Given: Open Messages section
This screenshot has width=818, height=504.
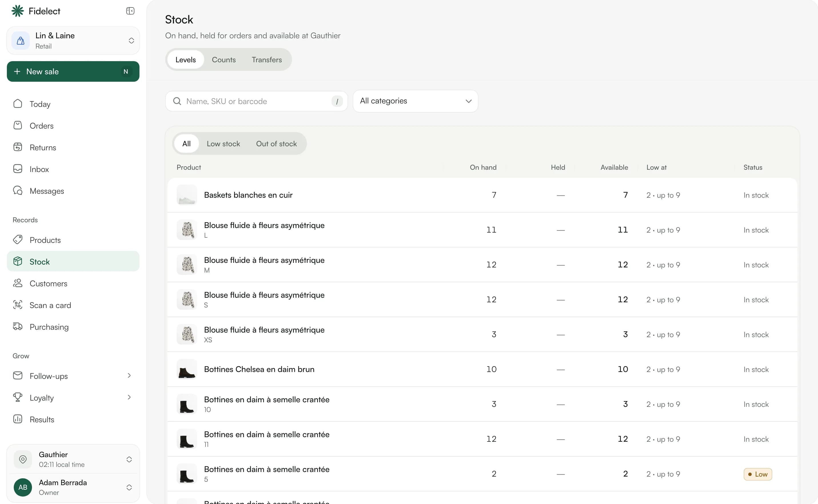Looking at the screenshot, I should coord(73,191).
